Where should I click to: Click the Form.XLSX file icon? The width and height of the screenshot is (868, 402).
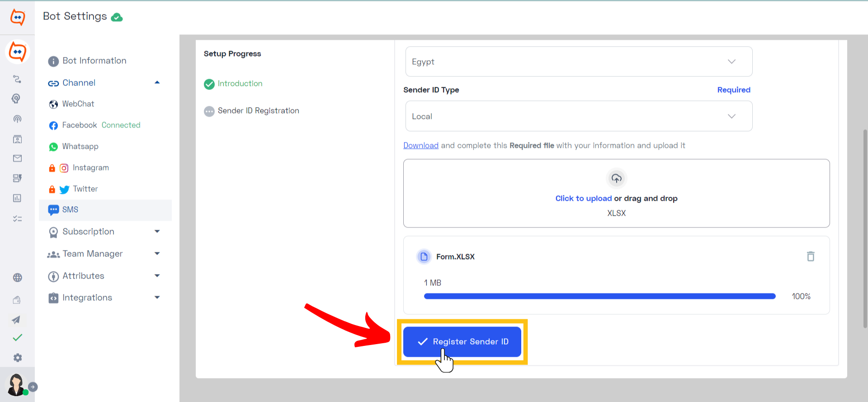point(424,257)
